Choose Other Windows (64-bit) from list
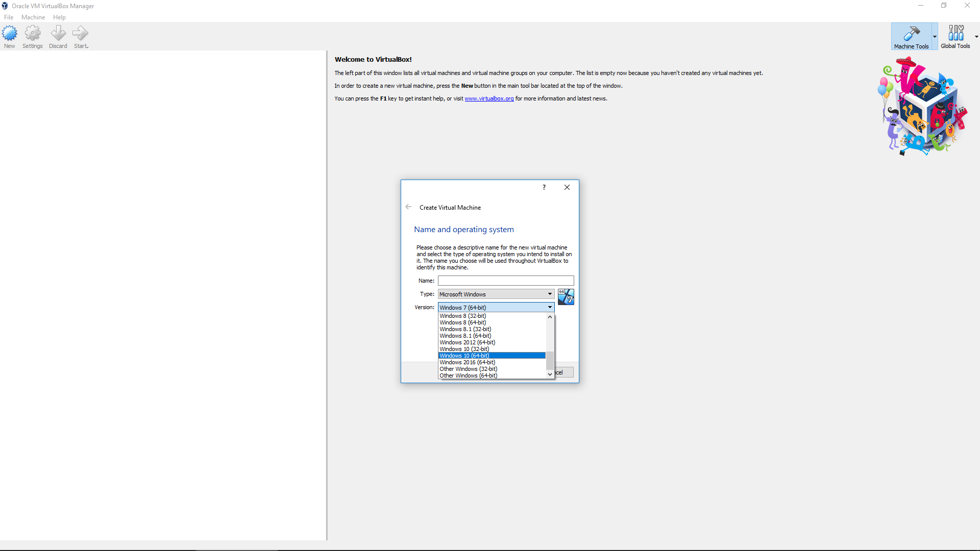The width and height of the screenshot is (980, 551). tap(492, 376)
